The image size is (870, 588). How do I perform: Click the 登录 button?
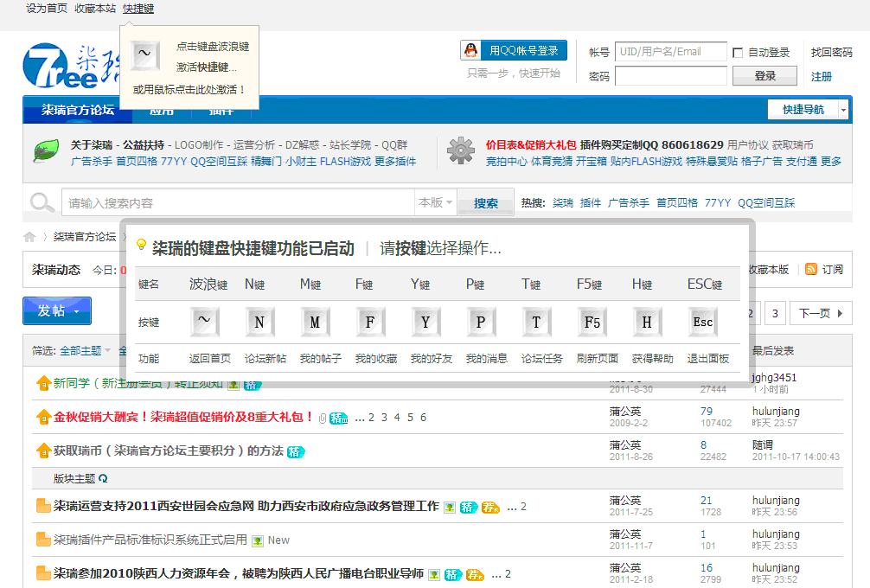(764, 75)
